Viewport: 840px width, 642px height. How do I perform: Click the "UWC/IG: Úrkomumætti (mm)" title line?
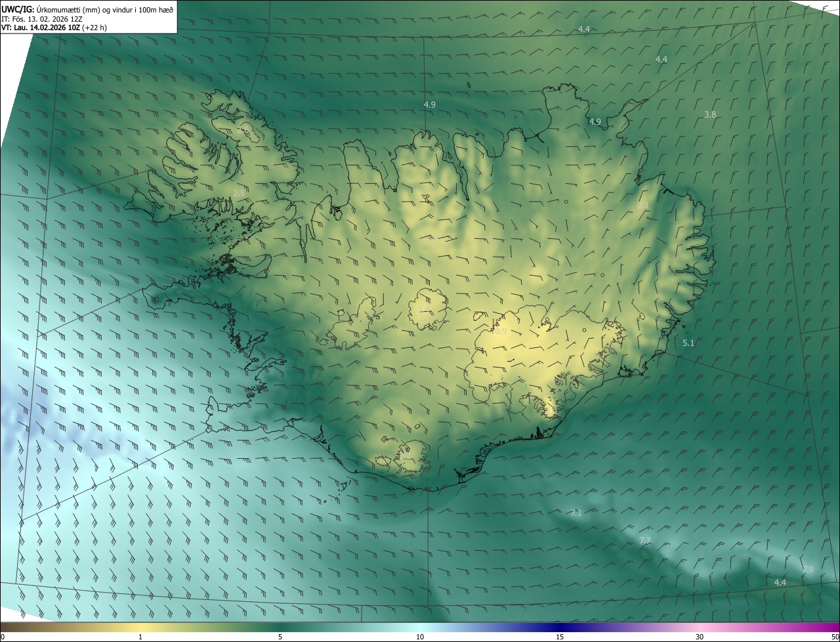point(87,9)
